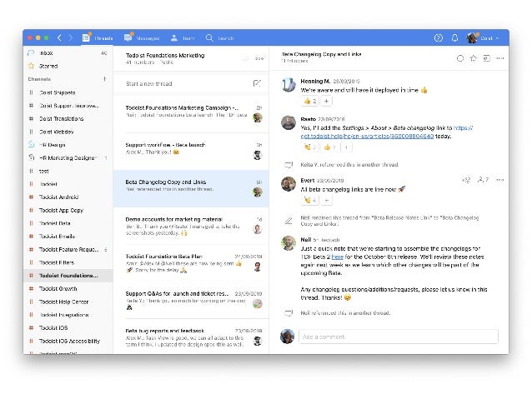Select HR Design channel

click(68, 145)
